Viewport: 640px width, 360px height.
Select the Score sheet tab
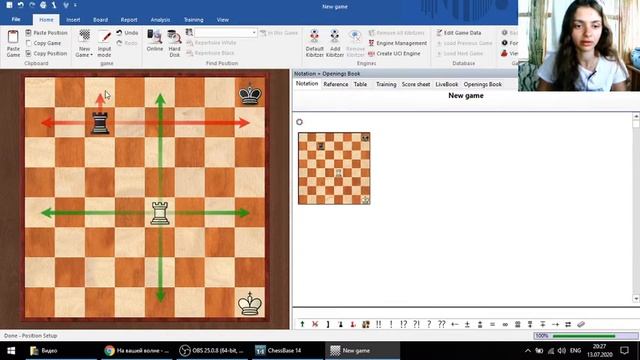[x=416, y=84]
